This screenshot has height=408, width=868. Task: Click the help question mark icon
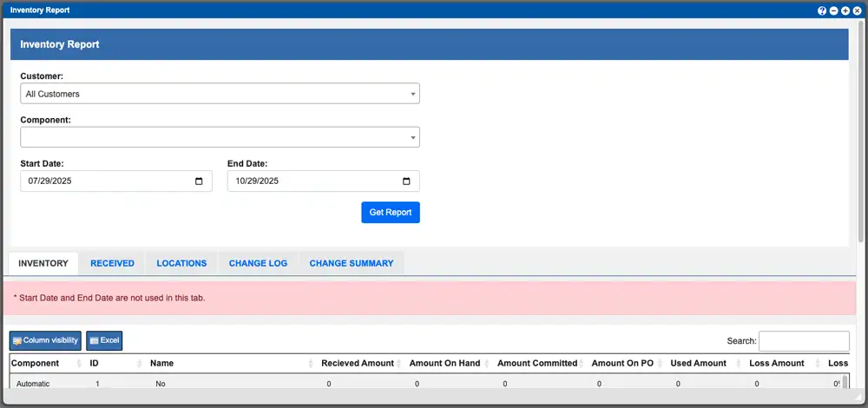click(x=822, y=10)
